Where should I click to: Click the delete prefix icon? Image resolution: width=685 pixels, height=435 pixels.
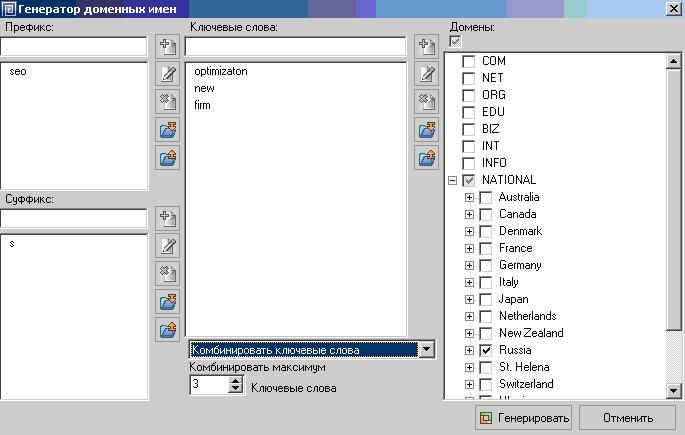(167, 101)
